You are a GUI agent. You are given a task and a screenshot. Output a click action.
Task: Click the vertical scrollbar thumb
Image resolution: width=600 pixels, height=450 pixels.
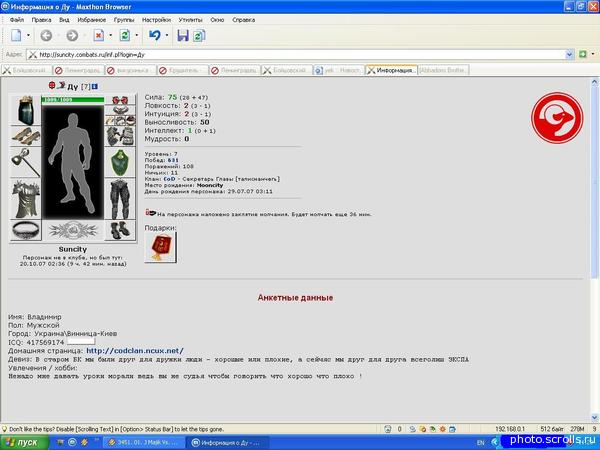[595, 182]
